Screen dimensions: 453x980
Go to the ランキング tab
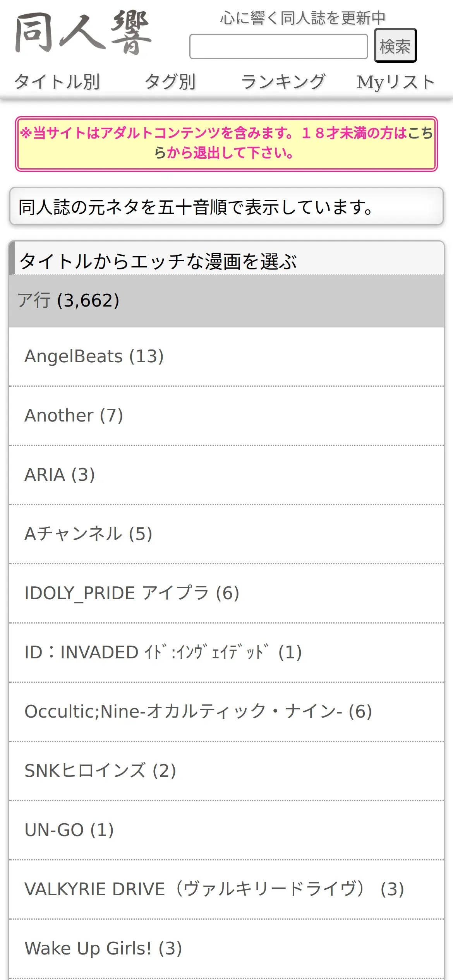point(283,82)
